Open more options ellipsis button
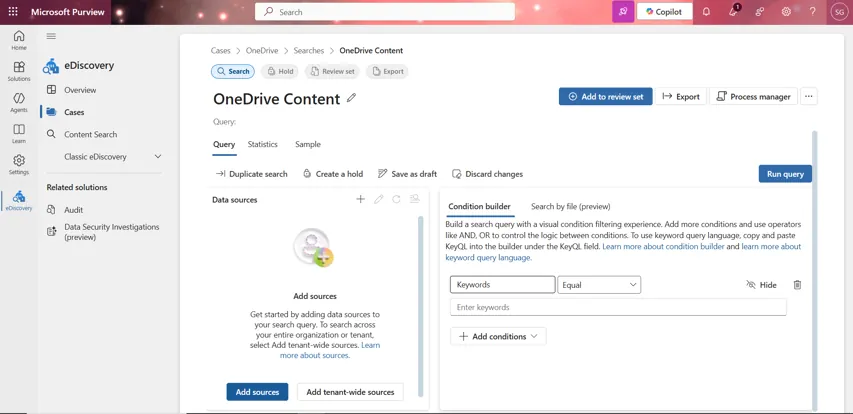 point(808,96)
